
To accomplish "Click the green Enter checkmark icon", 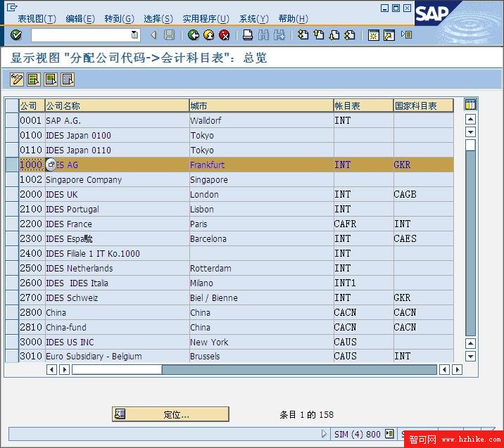I will [x=15, y=34].
